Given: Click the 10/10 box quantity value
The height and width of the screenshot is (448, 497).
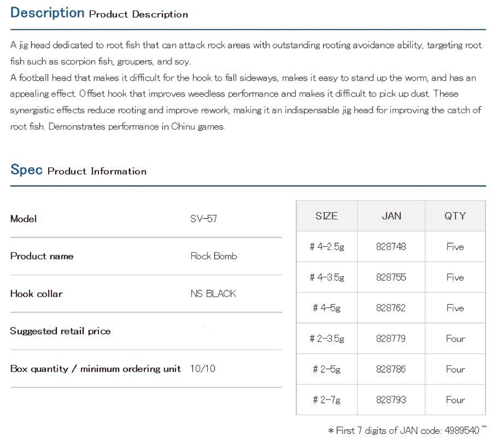Looking at the screenshot, I should [203, 368].
